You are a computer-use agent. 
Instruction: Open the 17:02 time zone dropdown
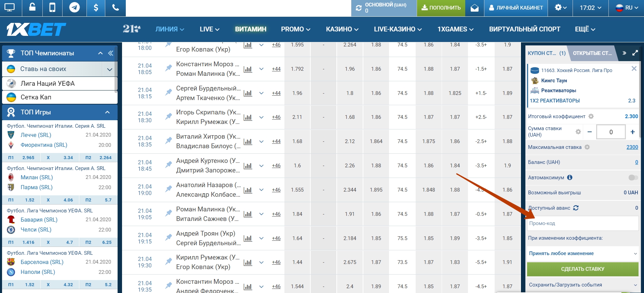(591, 8)
